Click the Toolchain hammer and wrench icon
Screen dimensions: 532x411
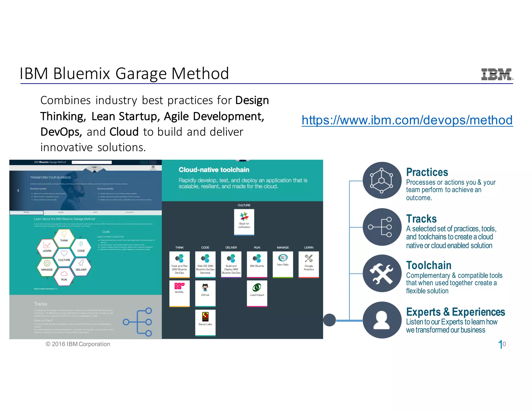382,274
